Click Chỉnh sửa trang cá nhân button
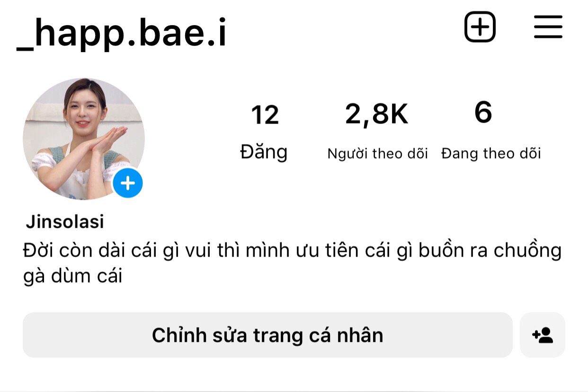Screen dimensions: 588x392 [x=267, y=335]
